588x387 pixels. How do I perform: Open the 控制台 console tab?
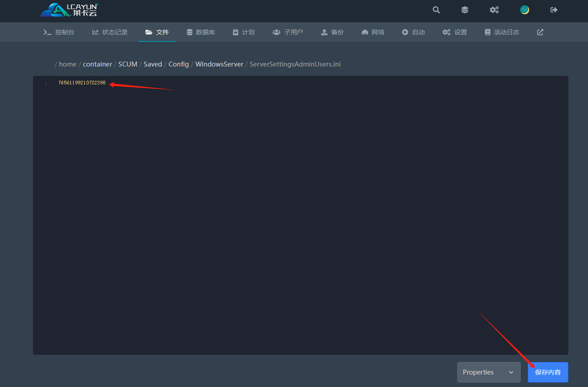coord(59,32)
